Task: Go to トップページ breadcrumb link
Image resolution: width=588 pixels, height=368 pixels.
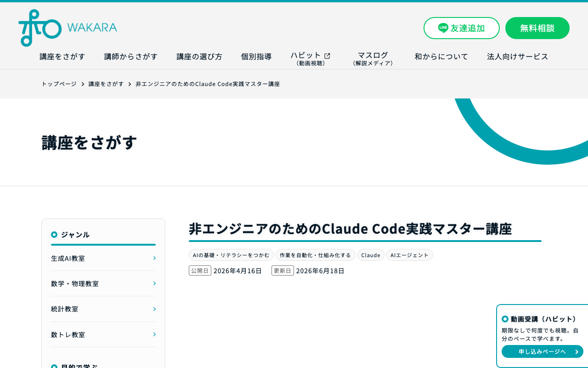Action: click(59, 84)
